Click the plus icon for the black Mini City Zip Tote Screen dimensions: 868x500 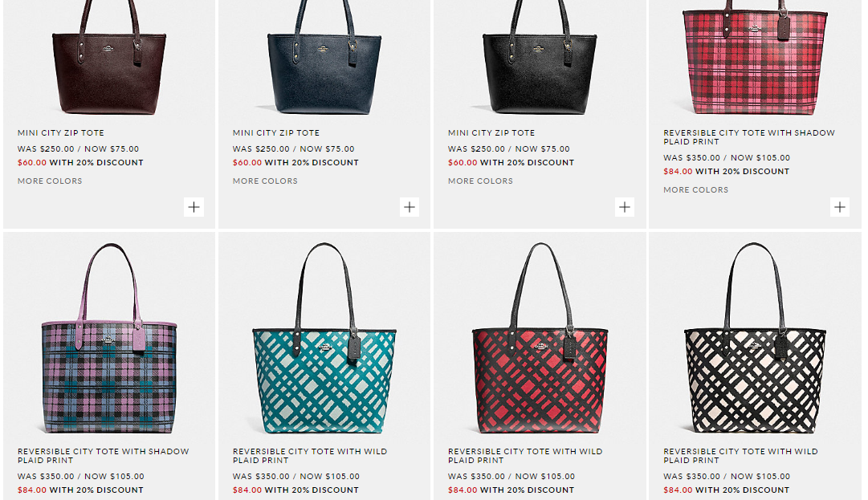pyautogui.click(x=625, y=207)
